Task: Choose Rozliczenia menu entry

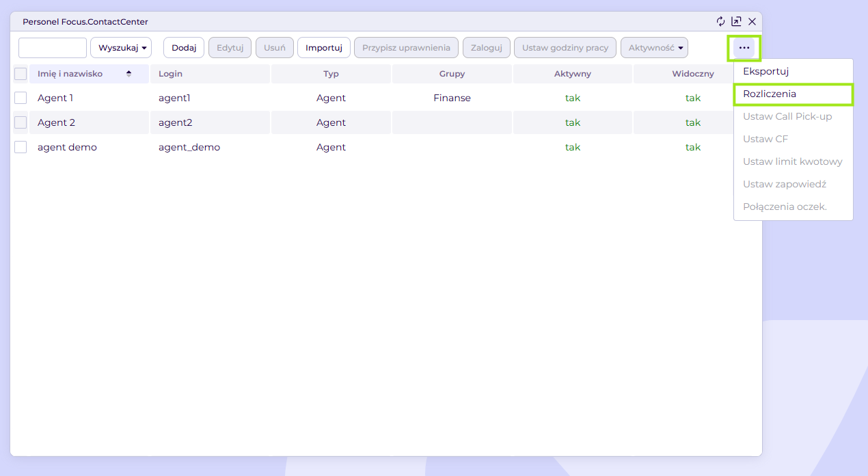Action: [793, 94]
